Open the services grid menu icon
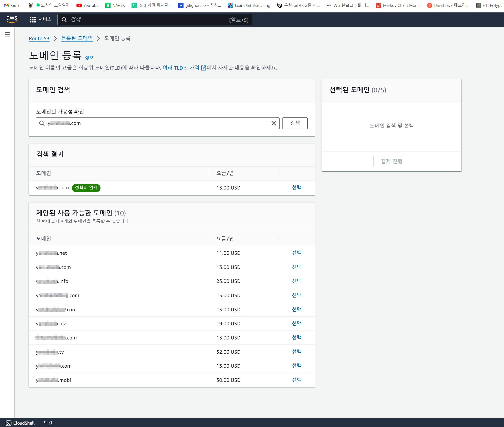The height and width of the screenshot is (427, 504). tap(33, 20)
